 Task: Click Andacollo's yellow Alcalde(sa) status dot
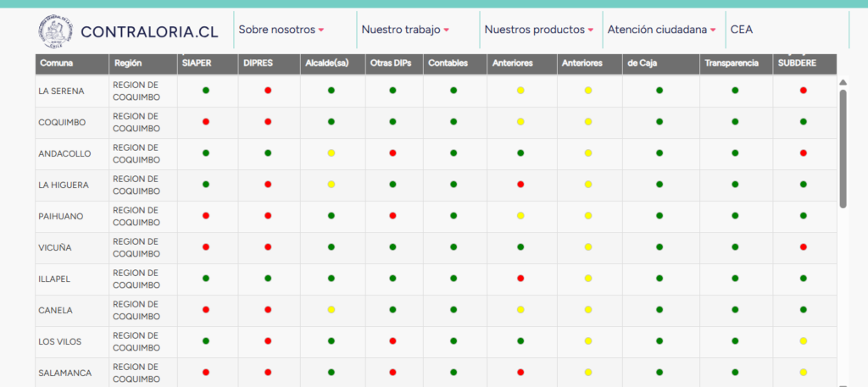[x=331, y=153]
